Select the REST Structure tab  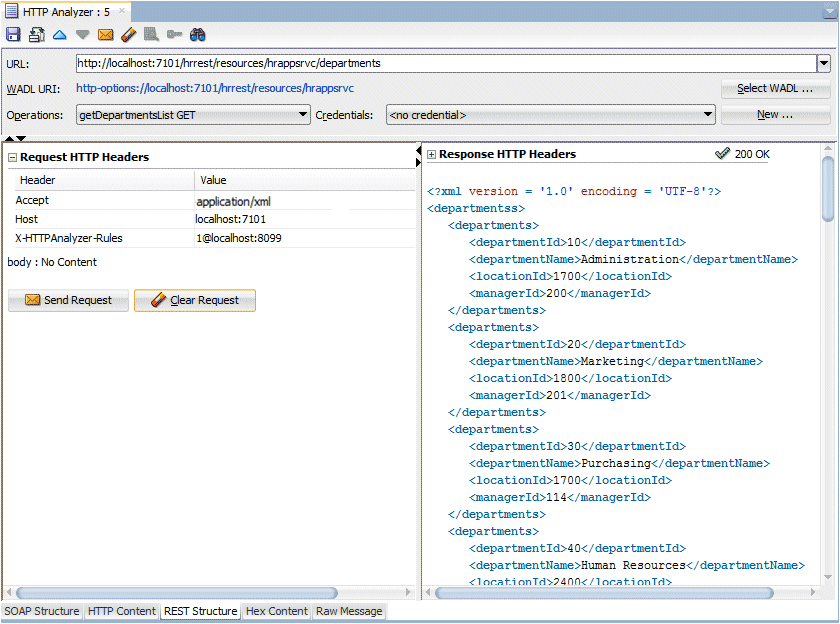pos(200,611)
